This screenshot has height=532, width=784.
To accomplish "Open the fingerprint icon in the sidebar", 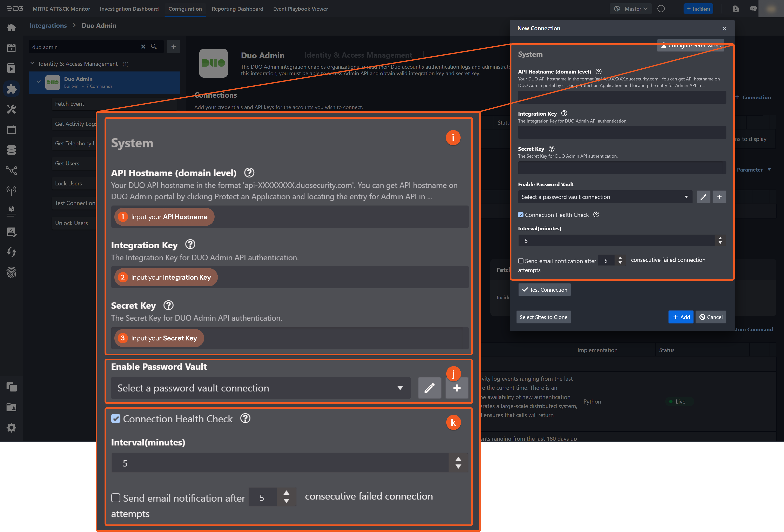I will (x=11, y=272).
